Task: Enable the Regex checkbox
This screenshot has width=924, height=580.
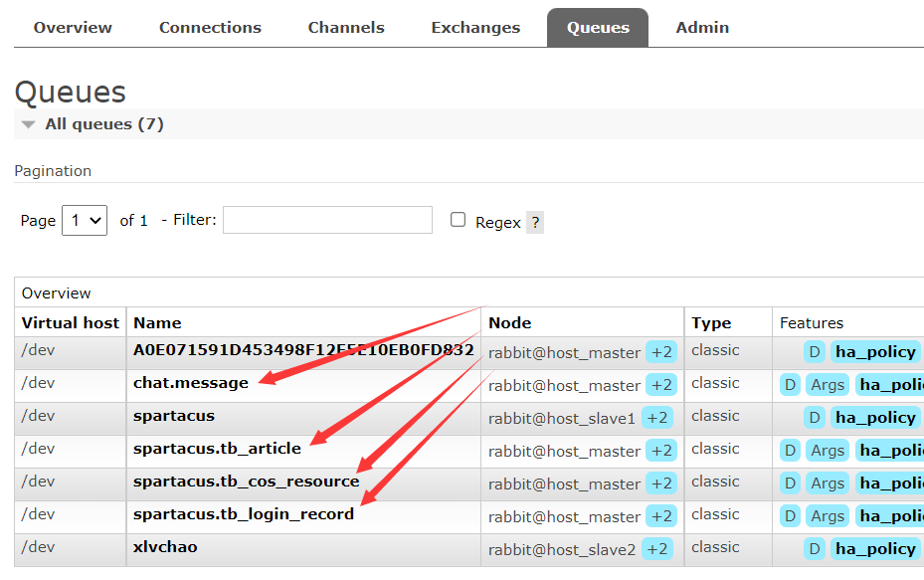Action: 458,220
